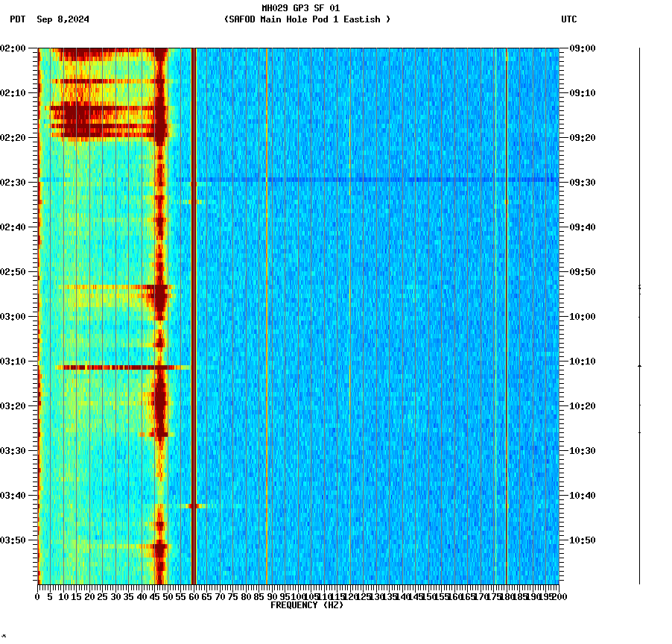
Task: Select the horizontal event band at 09:30 UTC
Action: tap(335, 180)
